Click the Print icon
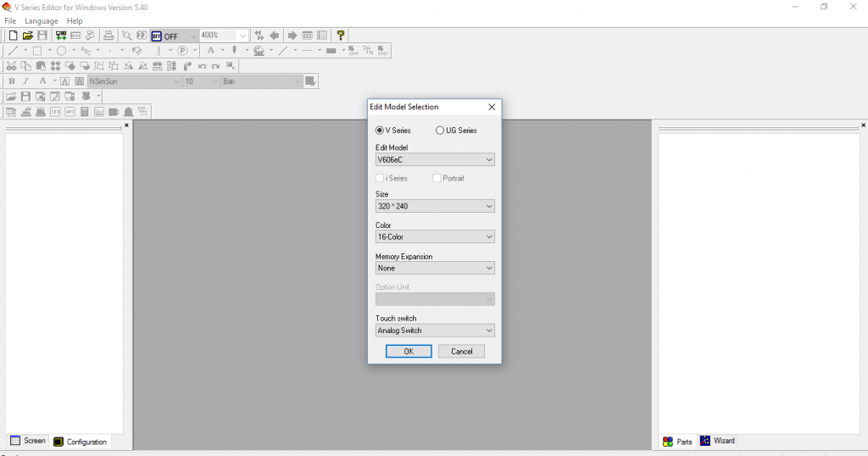Screen dimensions: 868x456 pyautogui.click(x=108, y=36)
